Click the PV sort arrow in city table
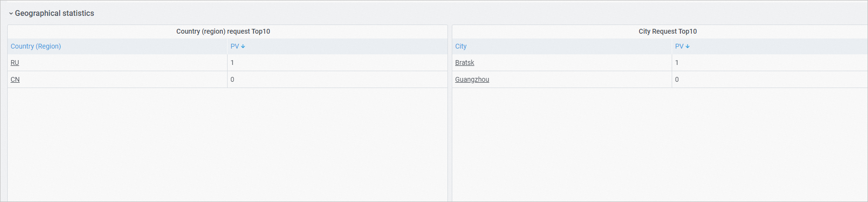868x202 pixels. (688, 47)
